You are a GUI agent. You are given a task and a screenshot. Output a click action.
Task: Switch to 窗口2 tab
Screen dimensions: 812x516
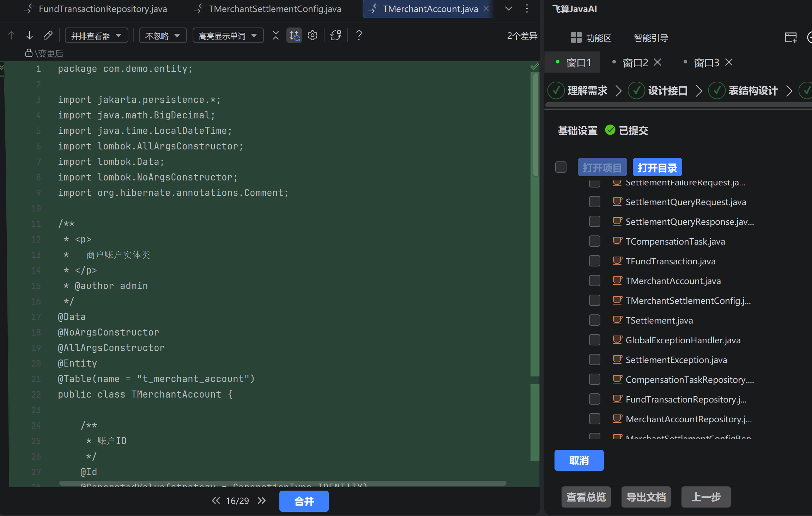pyautogui.click(x=636, y=62)
